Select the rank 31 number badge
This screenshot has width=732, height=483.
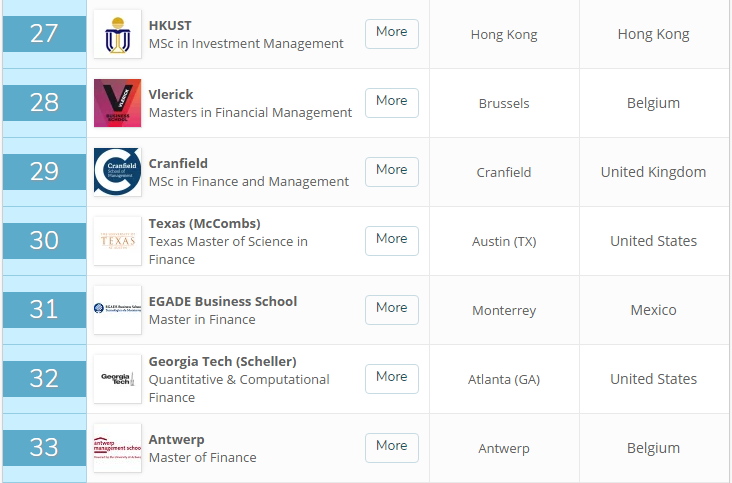click(44, 309)
